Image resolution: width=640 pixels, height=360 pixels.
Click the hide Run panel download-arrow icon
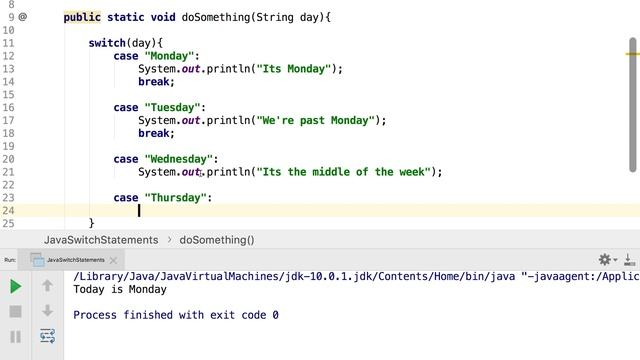click(629, 260)
